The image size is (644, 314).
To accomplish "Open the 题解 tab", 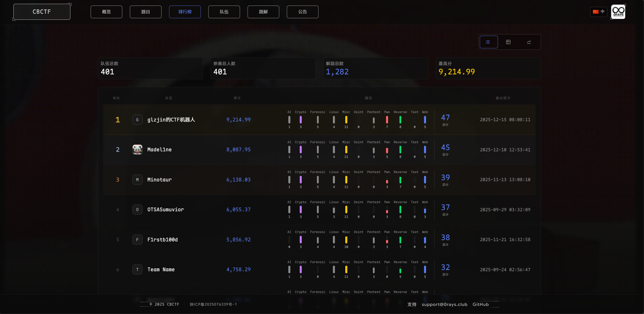I will tap(263, 12).
